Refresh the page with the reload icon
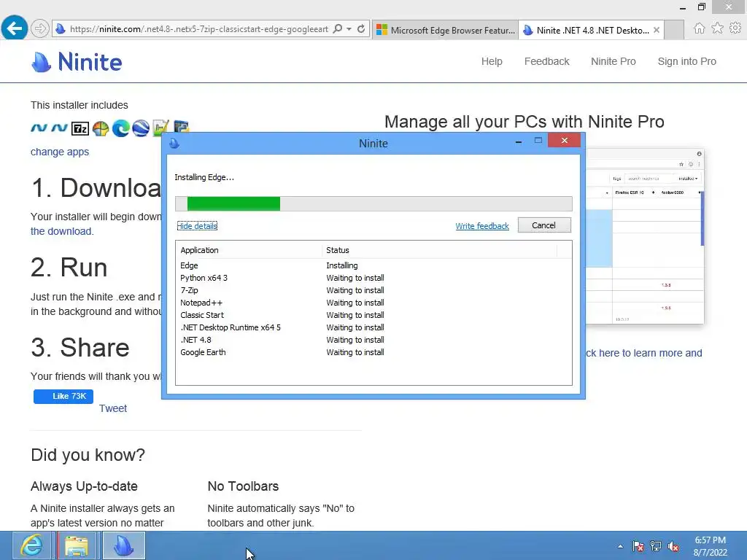Screen dimensions: 747x560 [x=361, y=29]
